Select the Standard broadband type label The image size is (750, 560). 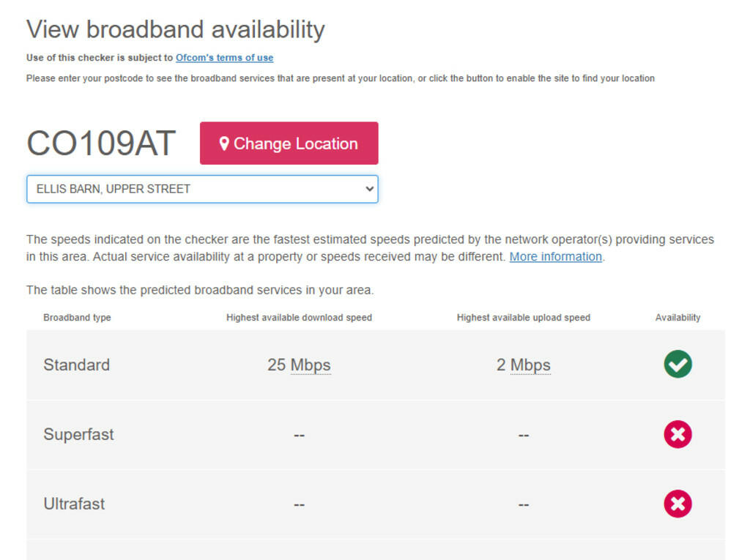(76, 365)
